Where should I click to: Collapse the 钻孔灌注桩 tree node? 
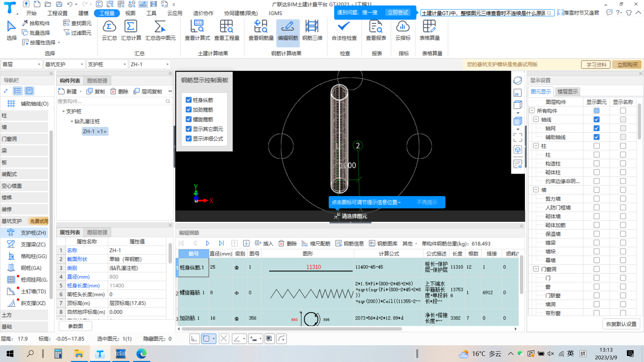coord(71,121)
